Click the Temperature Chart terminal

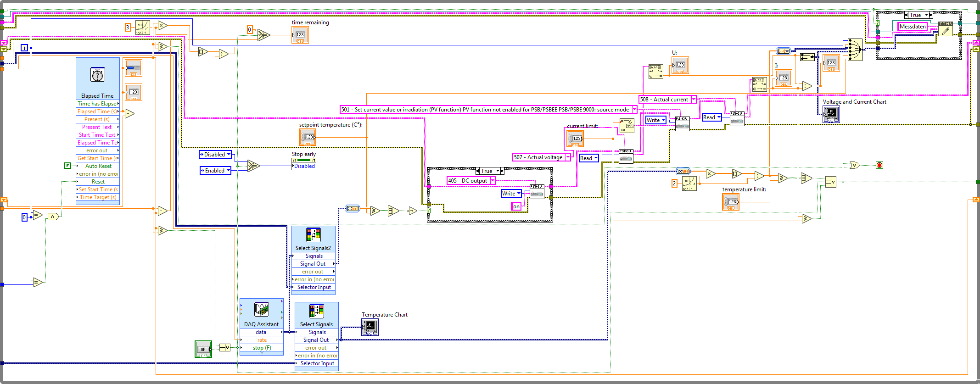click(370, 327)
